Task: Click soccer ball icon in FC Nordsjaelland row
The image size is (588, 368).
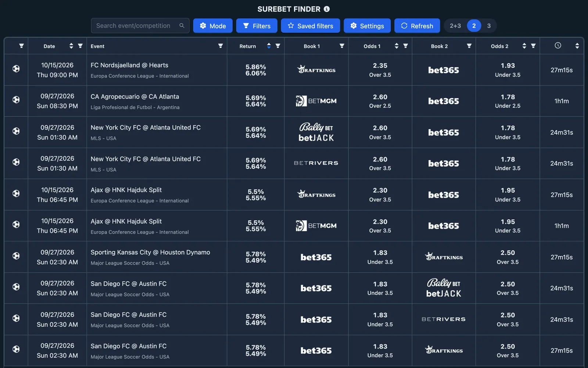Action: click(x=16, y=69)
